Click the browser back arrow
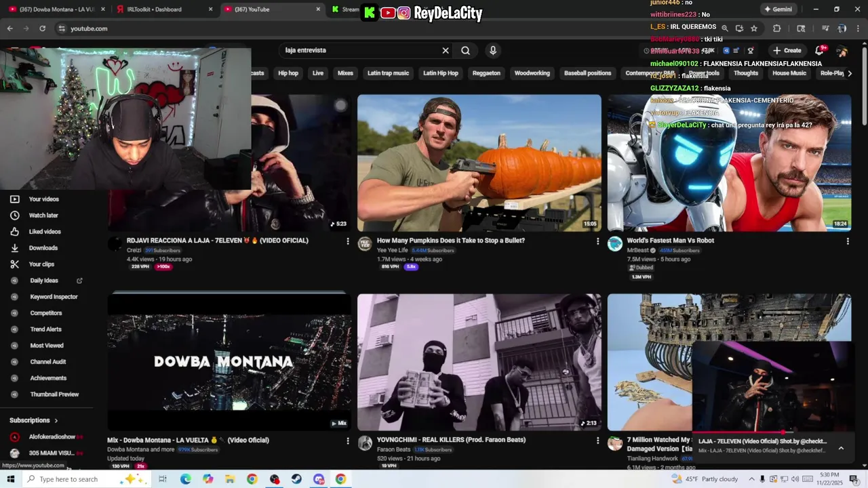 pos(9,28)
